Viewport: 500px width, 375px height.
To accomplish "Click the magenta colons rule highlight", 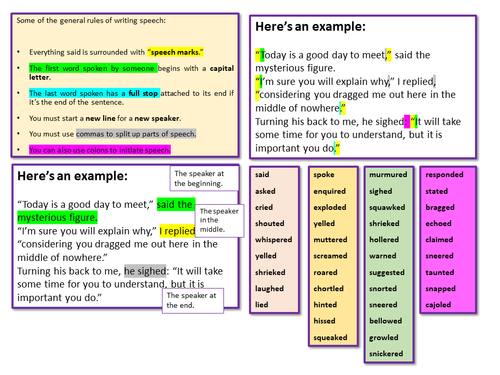I will tap(100, 150).
